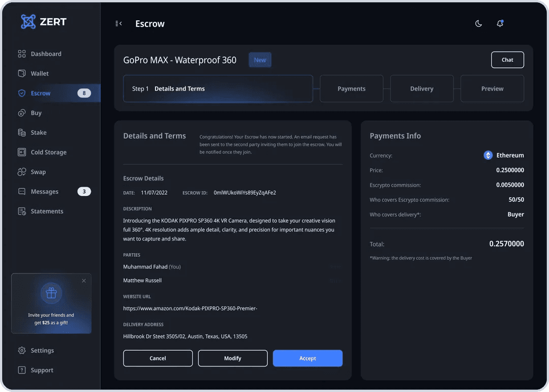Open the Wallet icon in sidebar
Image resolution: width=549 pixels, height=392 pixels.
tap(22, 74)
